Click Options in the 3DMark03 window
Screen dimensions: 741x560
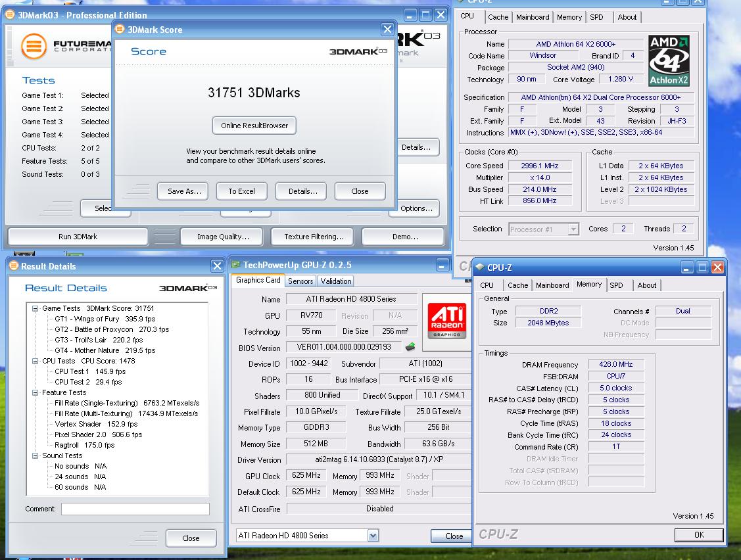(416, 208)
